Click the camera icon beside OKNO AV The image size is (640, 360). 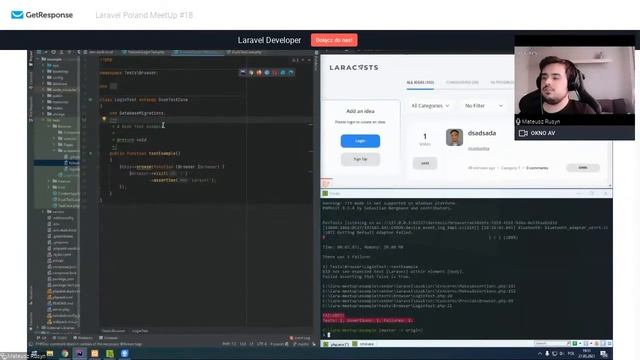coord(523,133)
